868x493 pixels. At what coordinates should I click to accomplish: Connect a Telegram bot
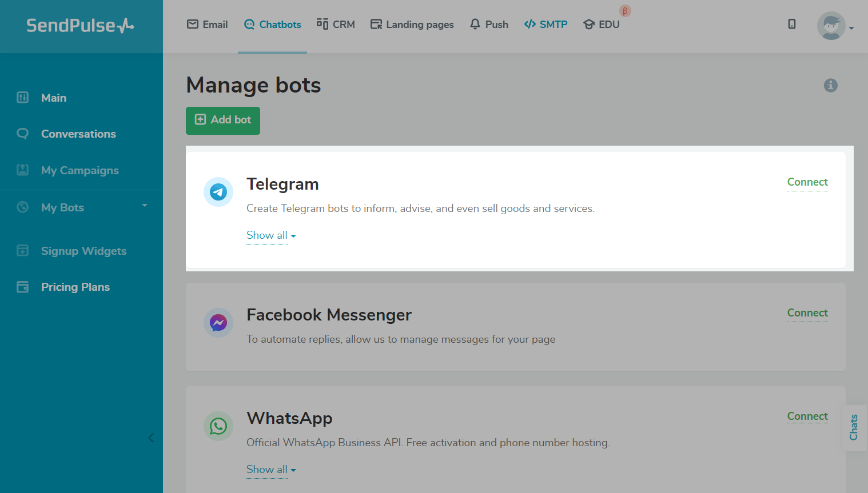pos(807,182)
